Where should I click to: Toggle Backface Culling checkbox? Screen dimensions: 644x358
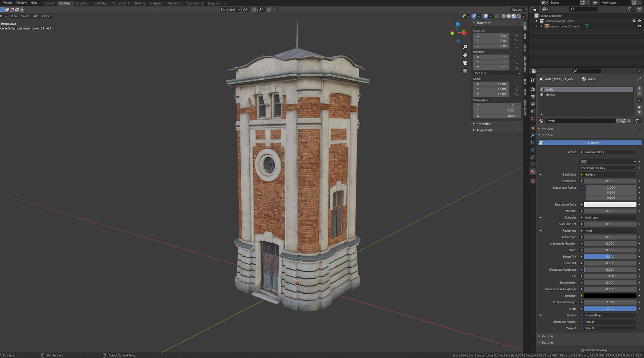coord(583,350)
